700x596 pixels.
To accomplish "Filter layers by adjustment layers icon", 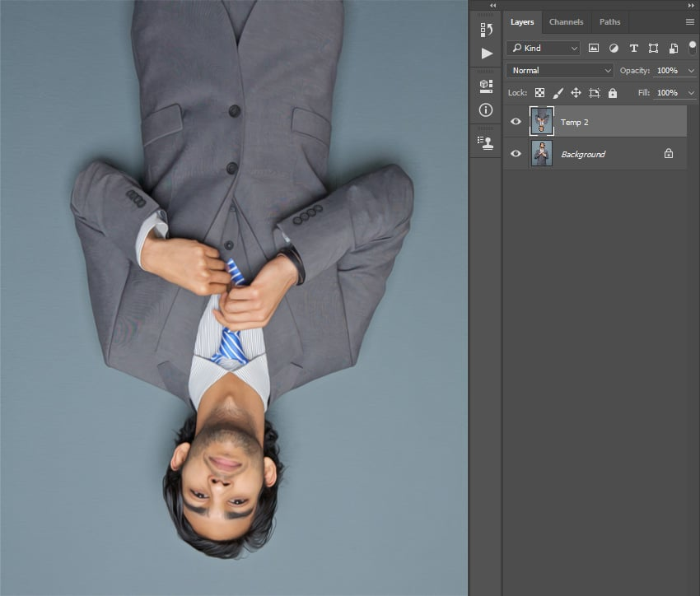I will (614, 49).
